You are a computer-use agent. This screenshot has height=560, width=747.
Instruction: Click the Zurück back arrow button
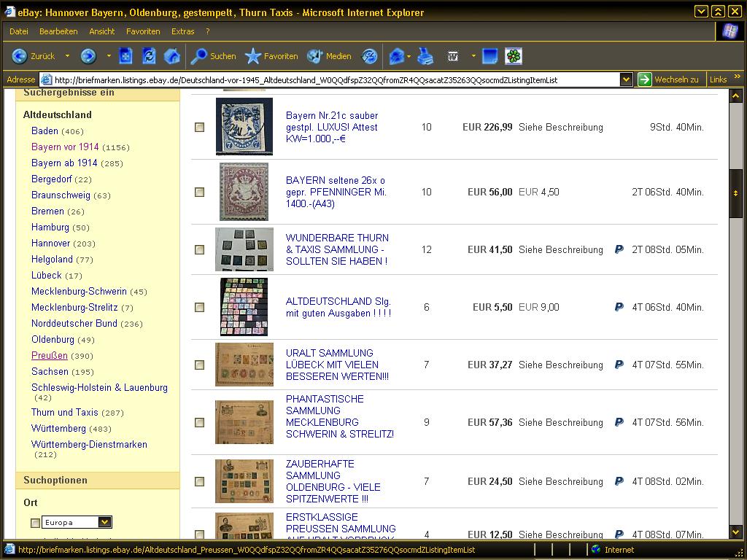[x=20, y=56]
